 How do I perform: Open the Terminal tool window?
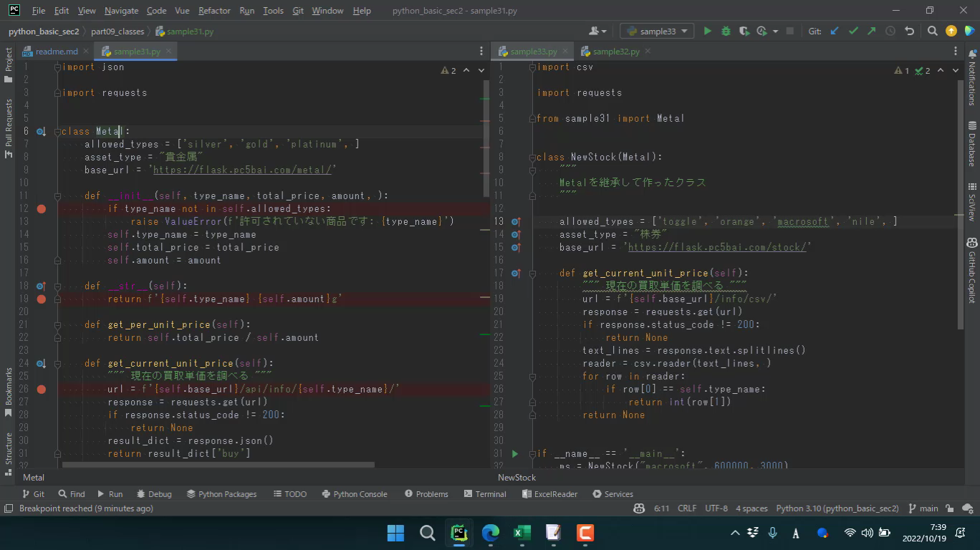tap(484, 494)
